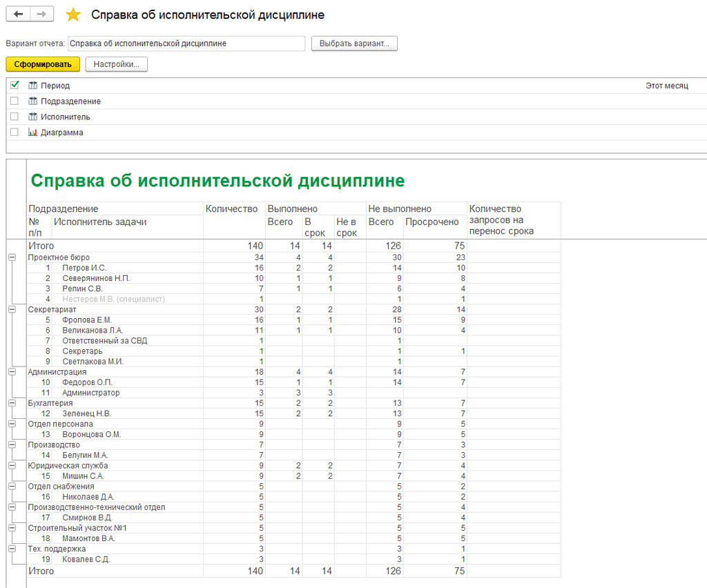Uncheck the Период checkbox
The image size is (707, 588).
(14, 86)
